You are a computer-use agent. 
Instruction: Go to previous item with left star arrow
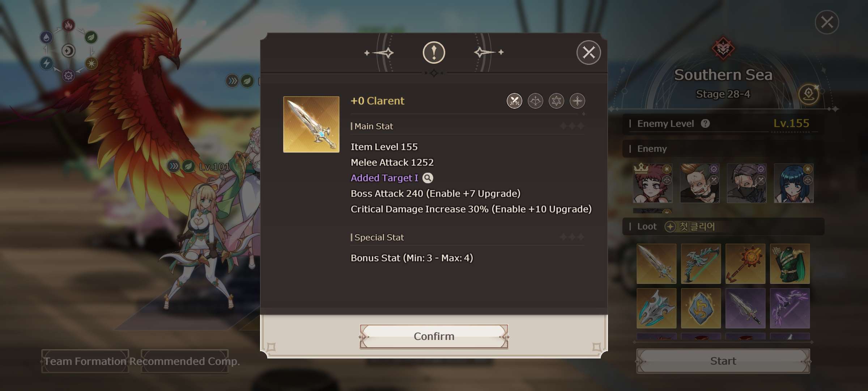(x=380, y=53)
